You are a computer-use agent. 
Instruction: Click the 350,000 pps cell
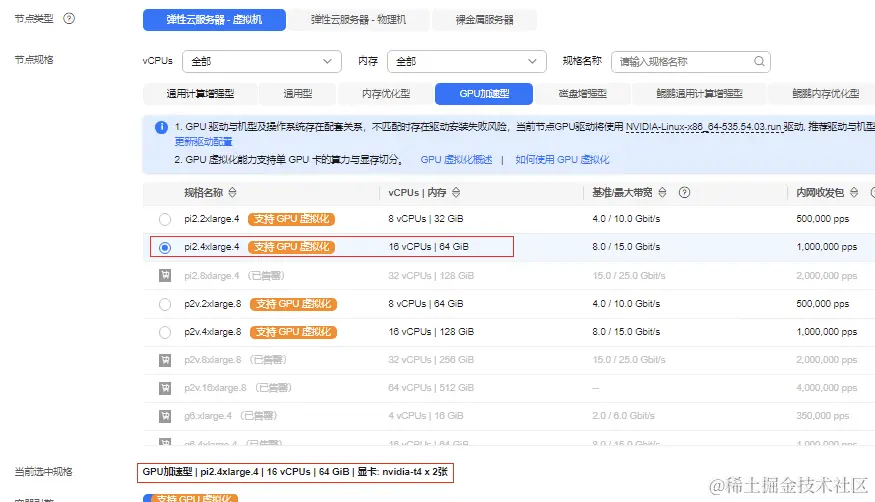823,416
